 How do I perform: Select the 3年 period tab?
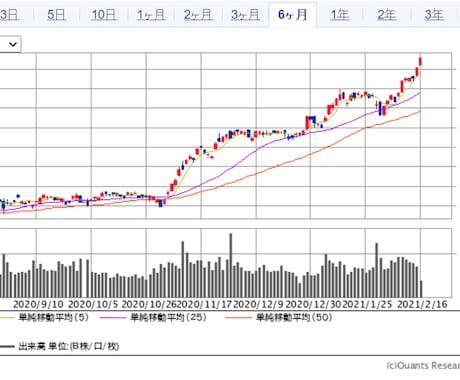click(x=434, y=15)
